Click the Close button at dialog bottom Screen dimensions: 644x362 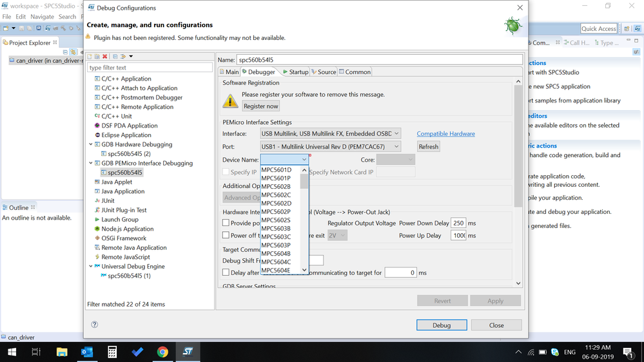tap(496, 325)
